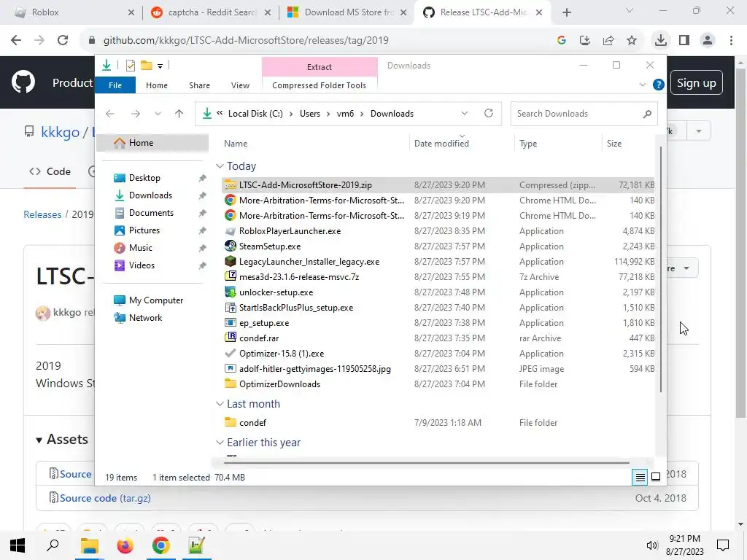Screen dimensions: 747x560
Task: Switch to details view layout button
Action: (x=640, y=477)
